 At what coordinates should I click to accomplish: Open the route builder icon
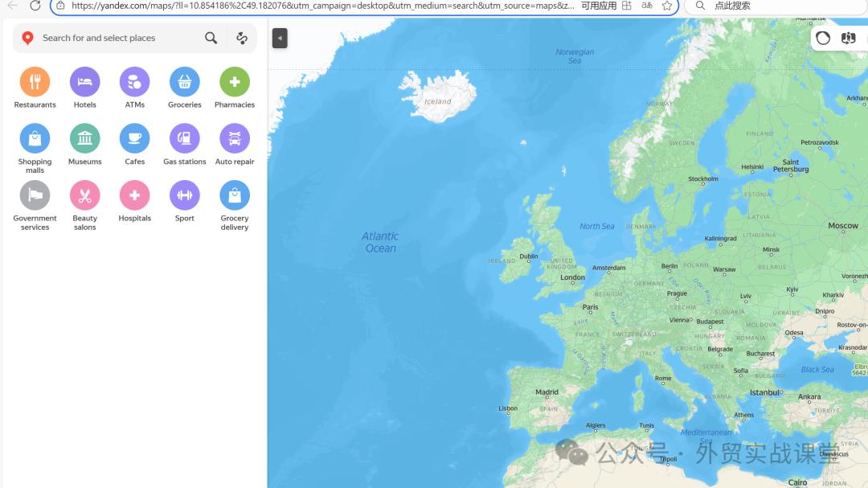[242, 38]
